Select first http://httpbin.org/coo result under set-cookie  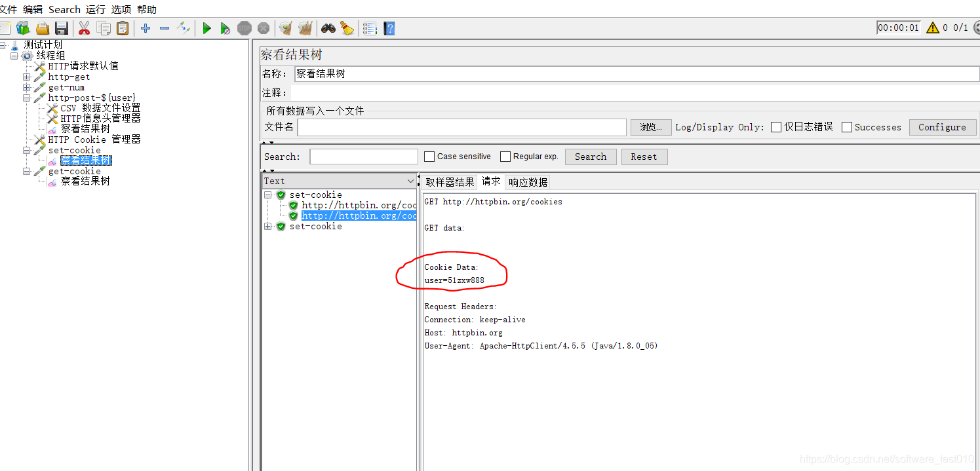tap(359, 206)
